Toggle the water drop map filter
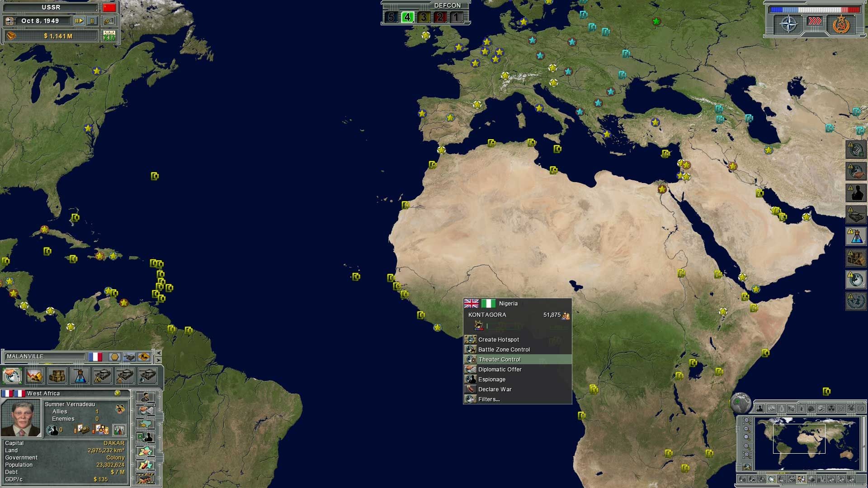 (x=781, y=408)
